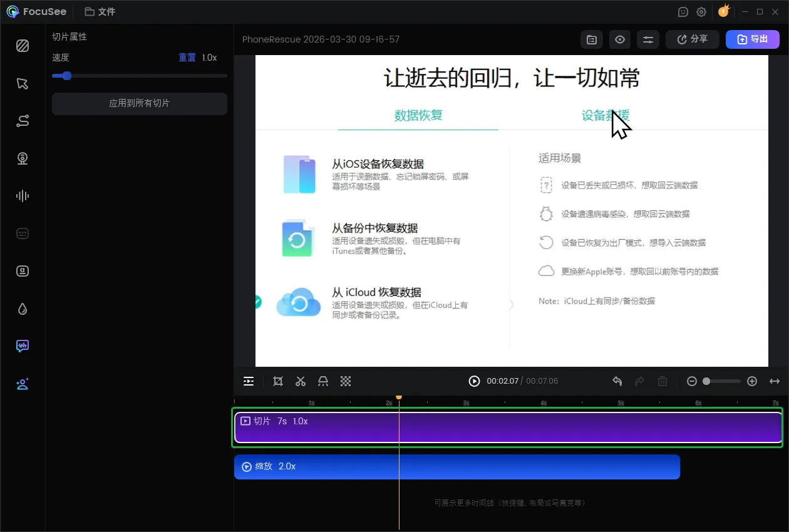Open the webcam settings in sidebar

click(x=23, y=158)
